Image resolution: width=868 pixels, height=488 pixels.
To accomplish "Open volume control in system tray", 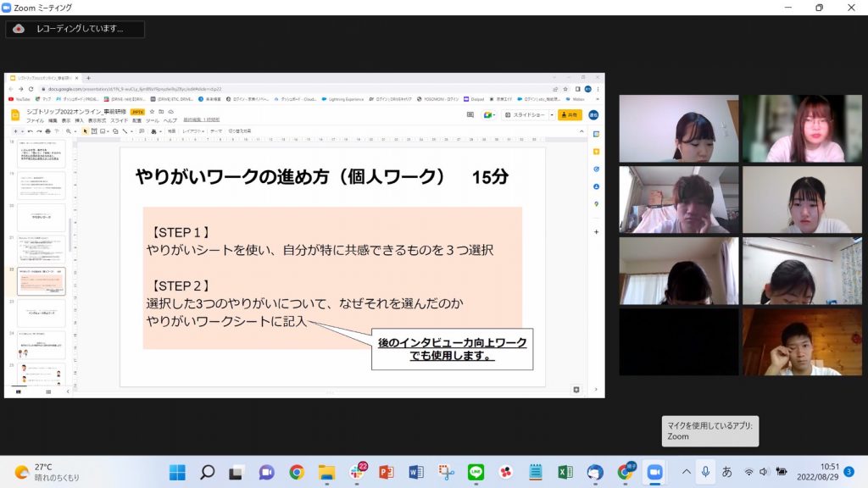I will [x=764, y=472].
